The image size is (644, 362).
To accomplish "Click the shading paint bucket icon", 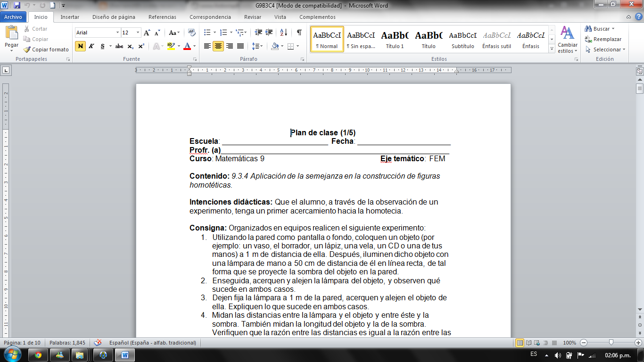I will [x=274, y=46].
